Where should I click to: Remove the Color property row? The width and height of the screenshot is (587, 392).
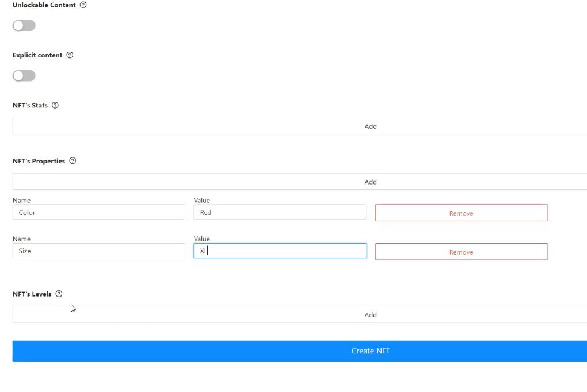click(x=461, y=213)
